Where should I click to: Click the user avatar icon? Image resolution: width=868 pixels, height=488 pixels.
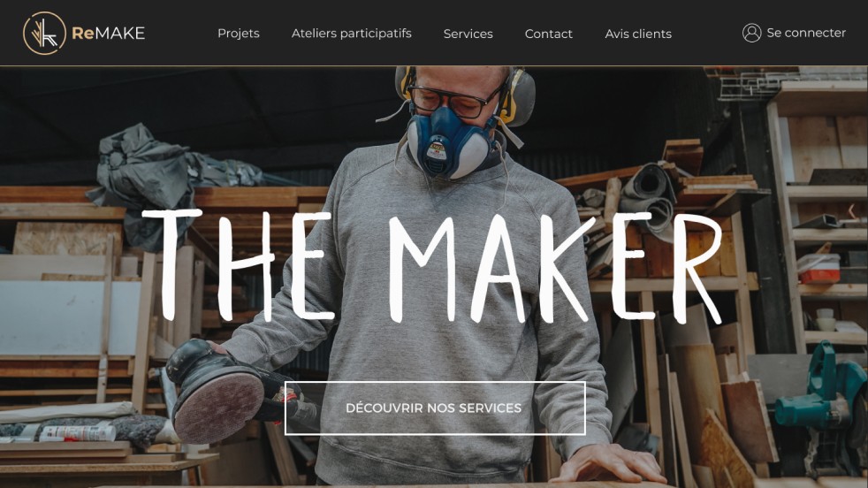[751, 33]
